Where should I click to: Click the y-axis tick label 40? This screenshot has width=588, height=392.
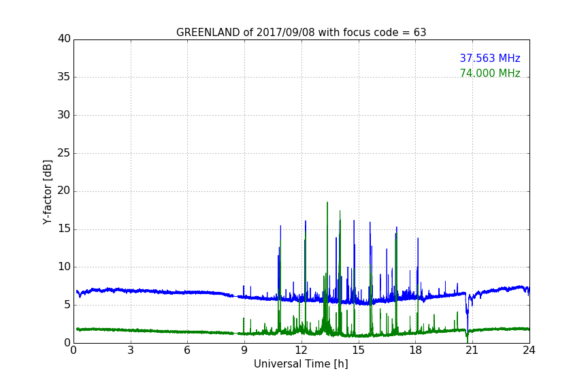(64, 39)
